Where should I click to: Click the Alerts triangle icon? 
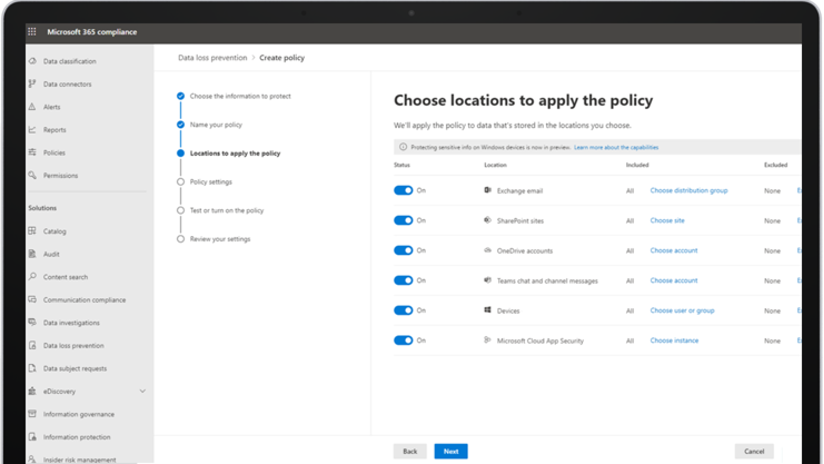pyautogui.click(x=33, y=107)
